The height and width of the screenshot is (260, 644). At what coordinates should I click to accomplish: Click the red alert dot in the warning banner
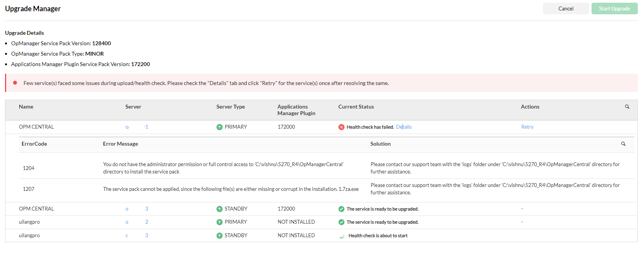pos(15,83)
